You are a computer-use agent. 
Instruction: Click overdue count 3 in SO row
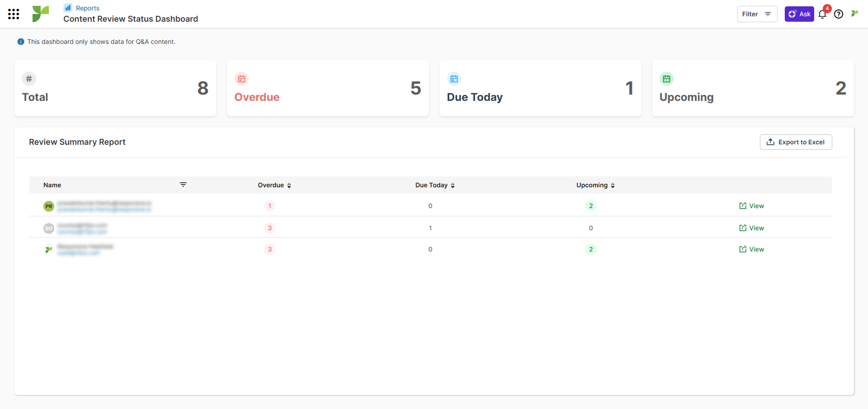point(270,228)
